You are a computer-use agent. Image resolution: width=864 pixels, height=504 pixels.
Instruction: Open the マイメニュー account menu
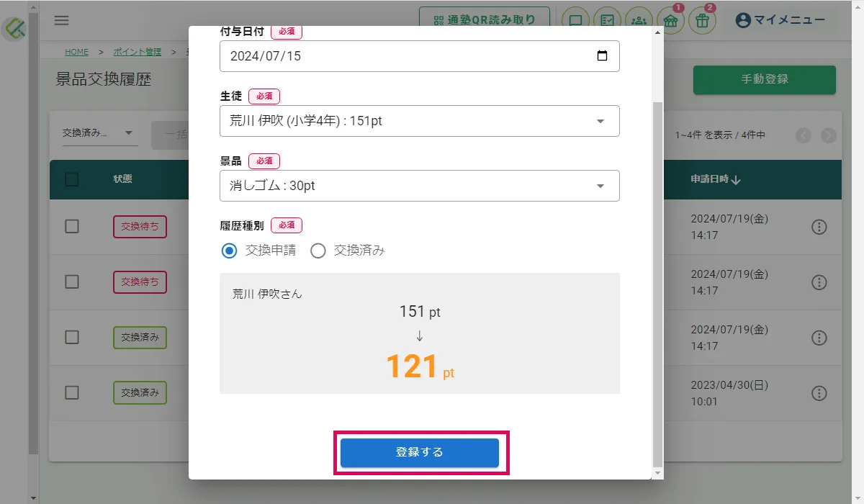pos(780,20)
